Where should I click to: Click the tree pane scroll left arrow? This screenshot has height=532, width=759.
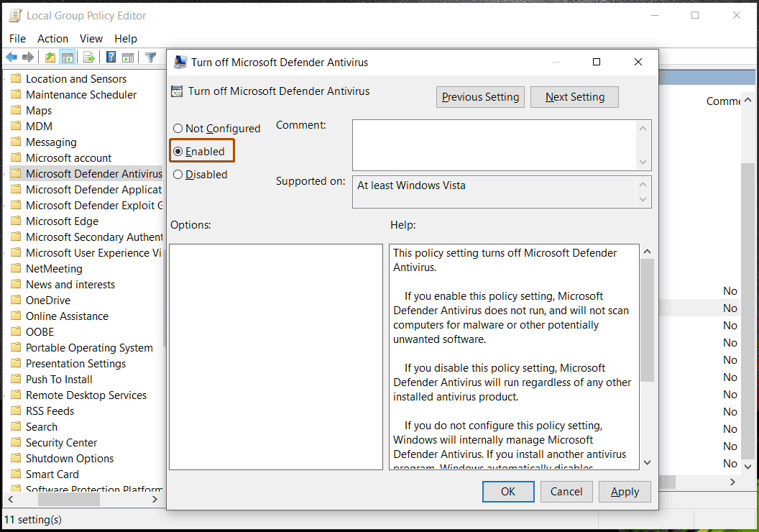tap(11, 499)
